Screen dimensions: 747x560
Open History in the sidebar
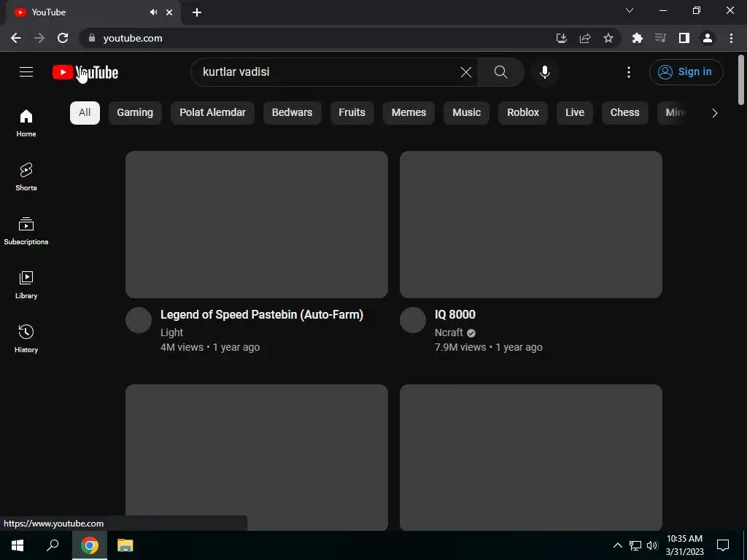pos(26,338)
